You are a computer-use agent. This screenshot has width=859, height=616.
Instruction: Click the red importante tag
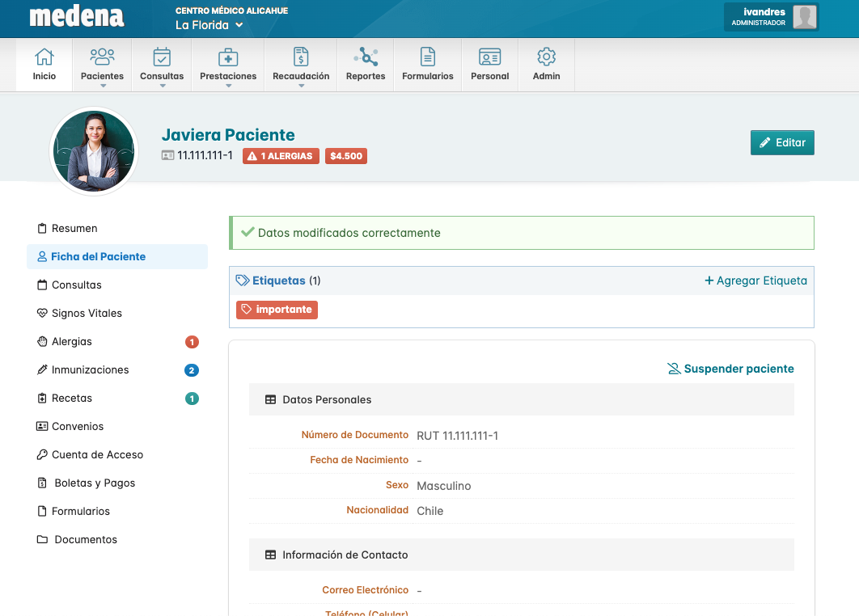(x=277, y=310)
